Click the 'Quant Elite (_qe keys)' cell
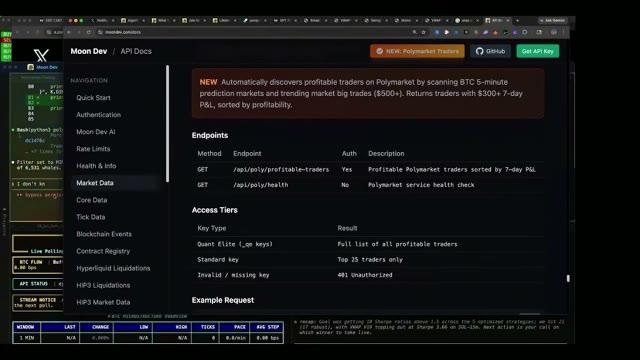The height and width of the screenshot is (360, 640). pos(235,244)
